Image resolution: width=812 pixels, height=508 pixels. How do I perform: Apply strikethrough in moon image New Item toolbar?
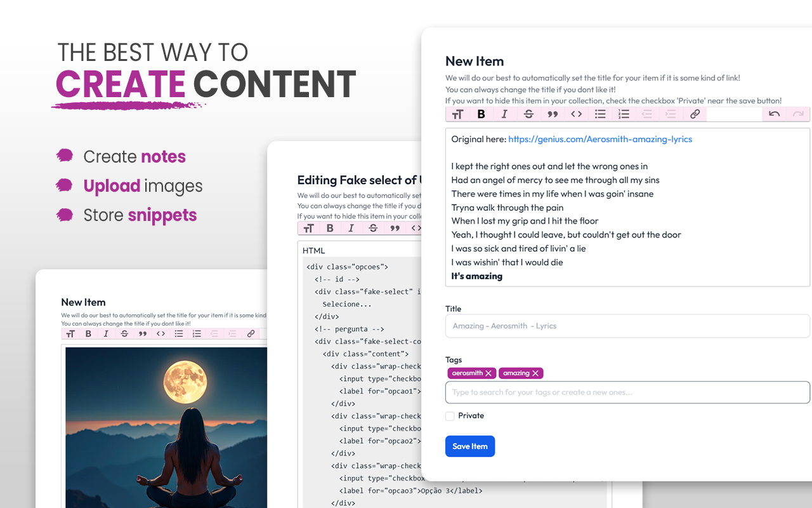coord(124,333)
